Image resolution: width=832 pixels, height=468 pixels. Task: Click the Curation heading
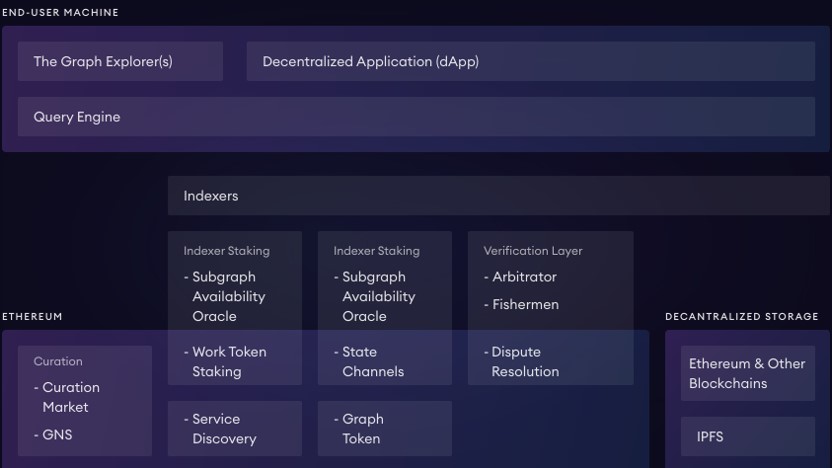[58, 361]
